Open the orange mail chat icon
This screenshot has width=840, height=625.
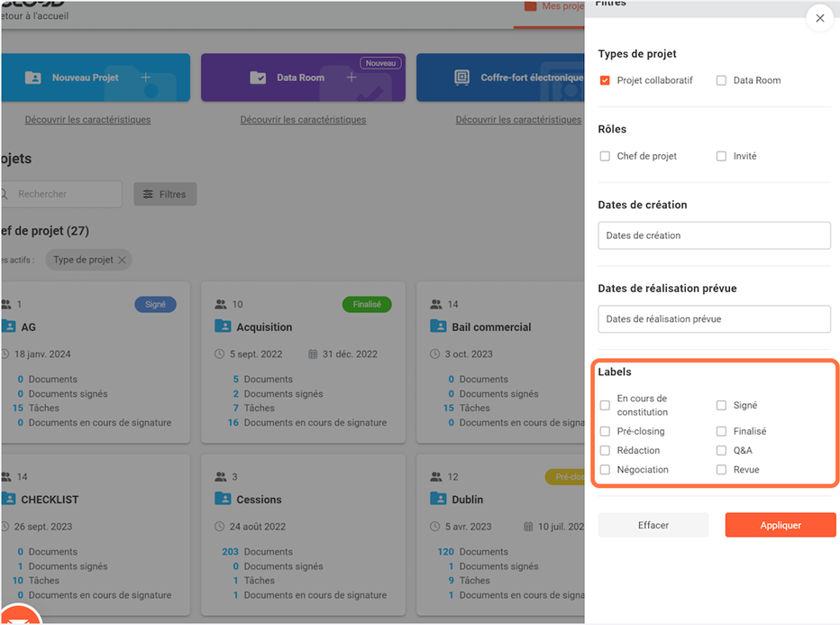pos(18,617)
